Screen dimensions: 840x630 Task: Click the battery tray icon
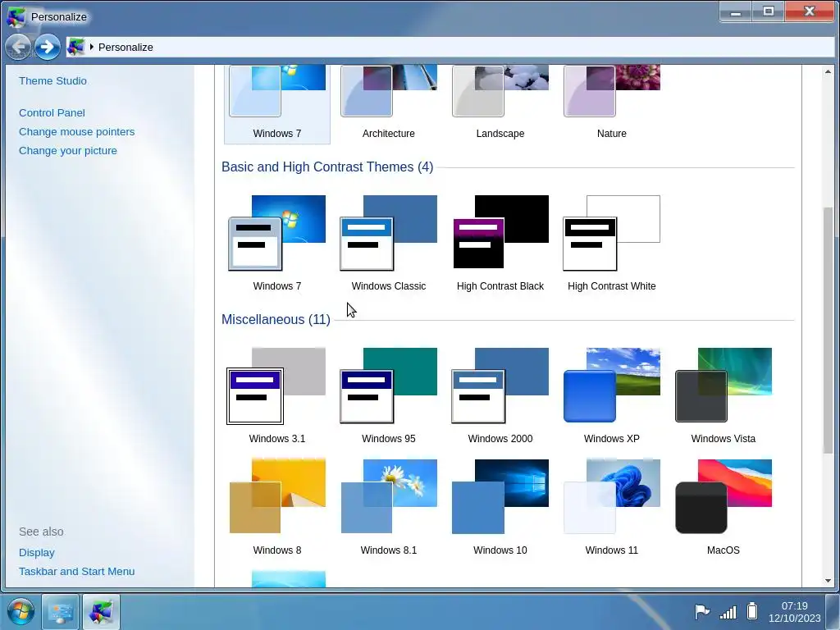(752, 611)
